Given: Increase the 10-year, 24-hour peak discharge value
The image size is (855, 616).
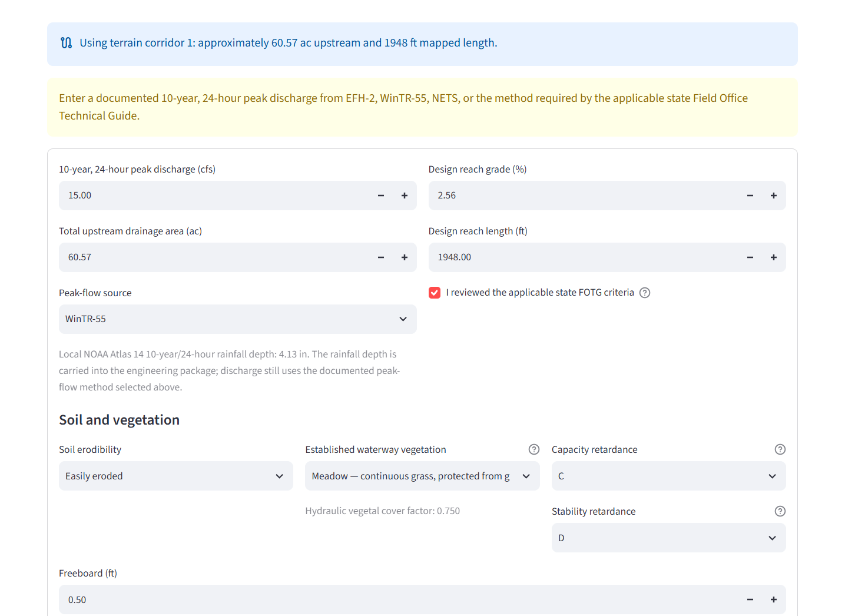Looking at the screenshot, I should click(405, 196).
